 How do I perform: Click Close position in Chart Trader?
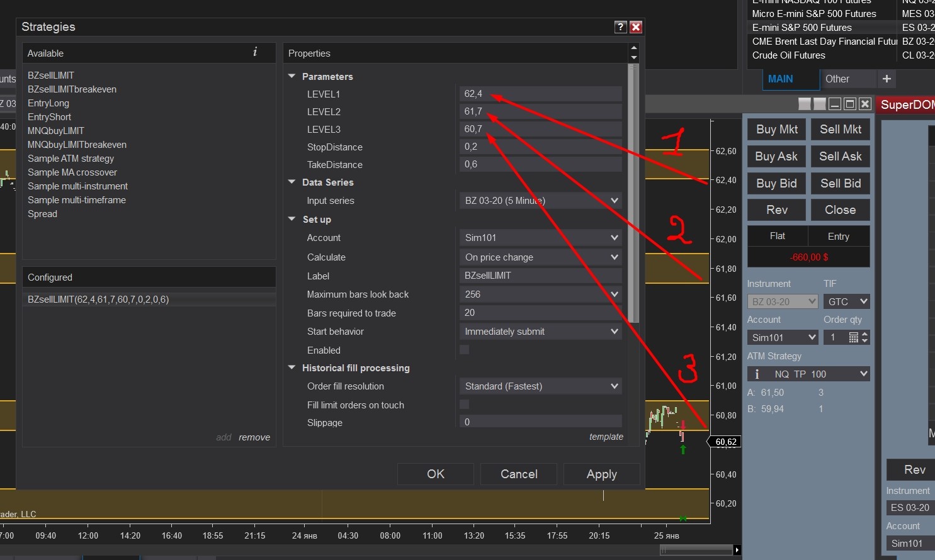[x=841, y=210]
